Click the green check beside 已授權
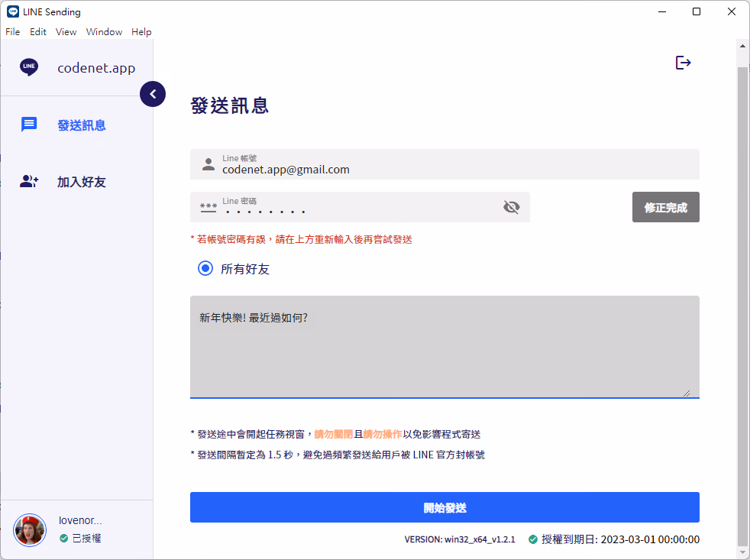750x560 pixels. 63,539
